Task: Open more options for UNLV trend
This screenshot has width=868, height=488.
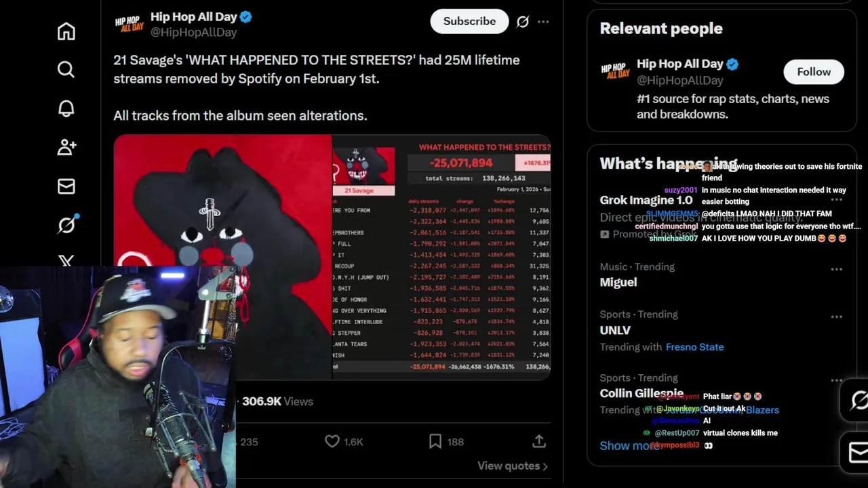Action: pos(837,317)
